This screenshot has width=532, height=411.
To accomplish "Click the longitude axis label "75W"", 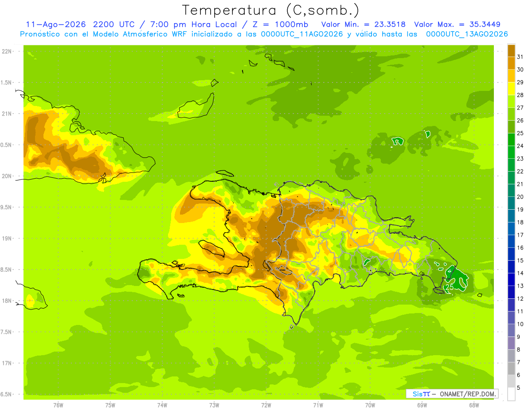I will pos(110,405).
